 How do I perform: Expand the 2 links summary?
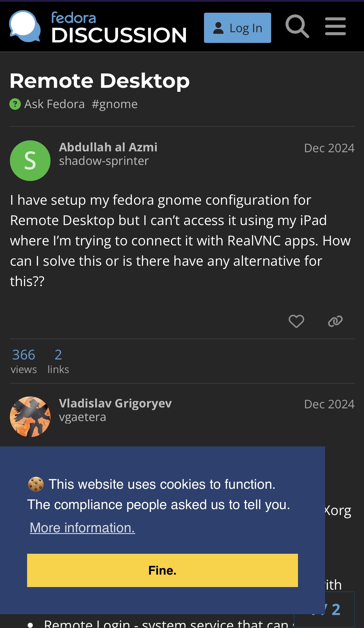click(58, 361)
